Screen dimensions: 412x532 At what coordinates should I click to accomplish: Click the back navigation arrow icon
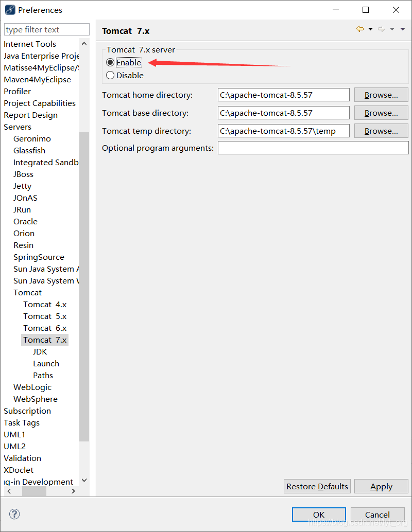(359, 29)
